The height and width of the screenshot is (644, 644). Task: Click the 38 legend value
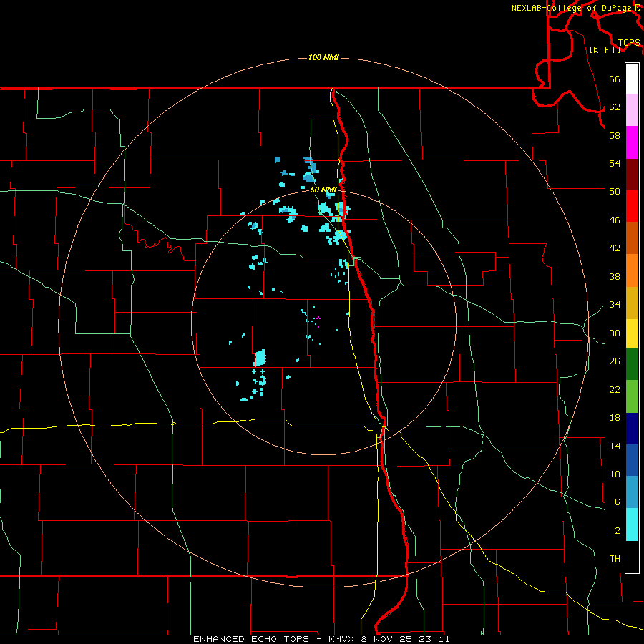tap(615, 276)
